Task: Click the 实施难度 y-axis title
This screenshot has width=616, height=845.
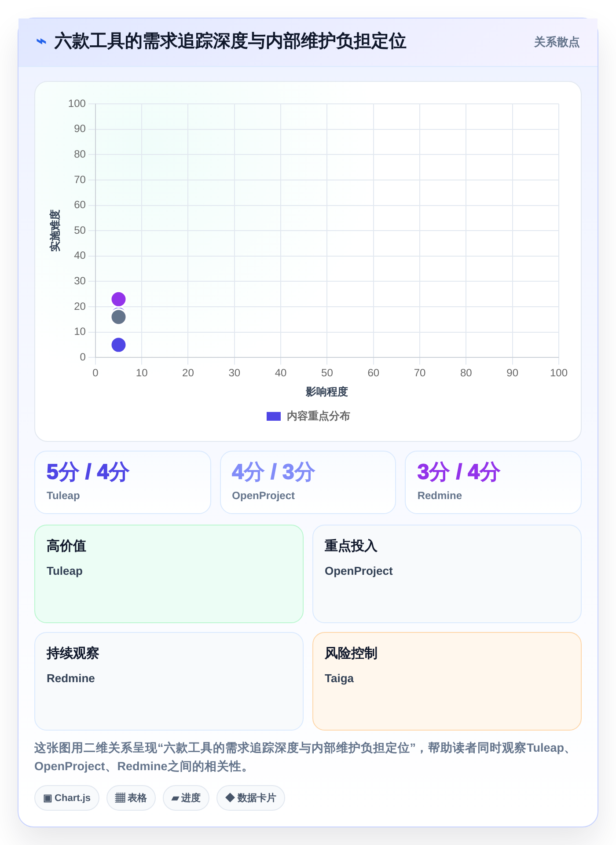Action: (55, 230)
